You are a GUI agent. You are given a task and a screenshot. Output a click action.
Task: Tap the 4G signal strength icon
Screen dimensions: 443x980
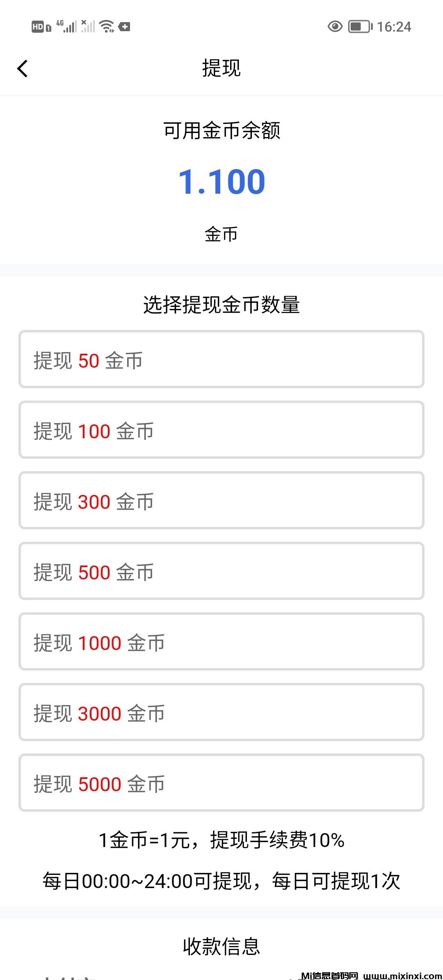(67, 26)
